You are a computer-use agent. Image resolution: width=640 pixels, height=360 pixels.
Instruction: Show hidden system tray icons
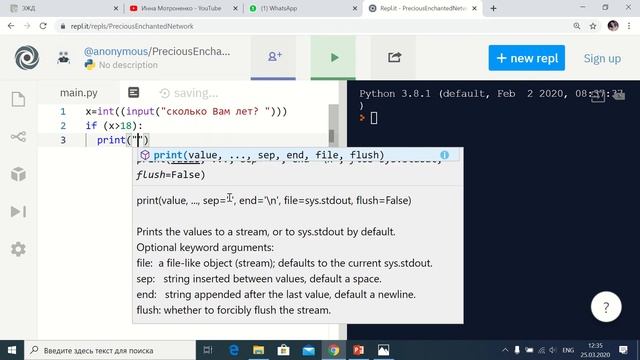tap(505, 350)
